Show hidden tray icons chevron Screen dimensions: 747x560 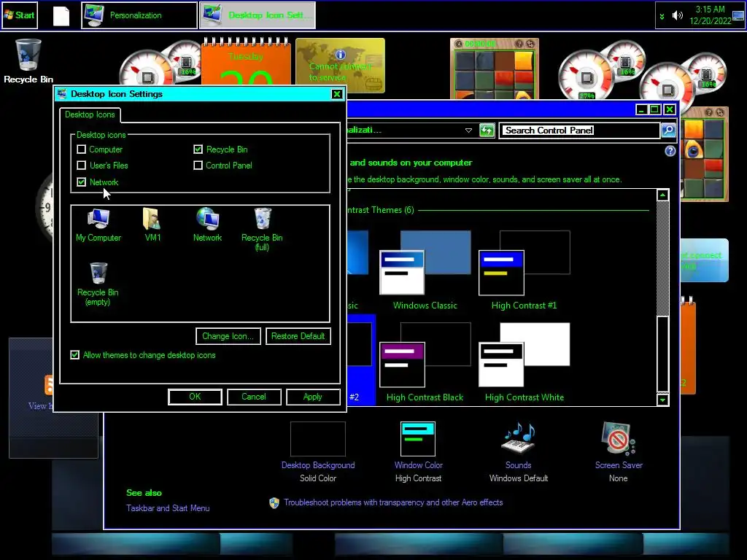pyautogui.click(x=662, y=16)
